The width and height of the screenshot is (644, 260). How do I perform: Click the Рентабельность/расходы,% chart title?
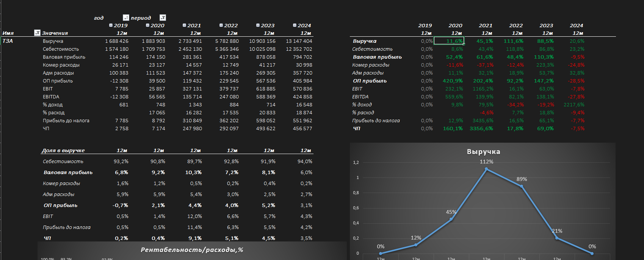192,250
